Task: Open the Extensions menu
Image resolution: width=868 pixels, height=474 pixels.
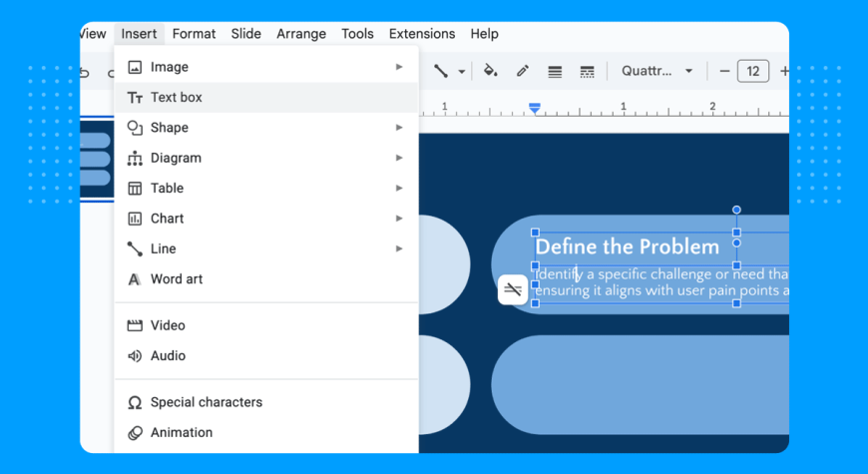Action: (x=422, y=34)
